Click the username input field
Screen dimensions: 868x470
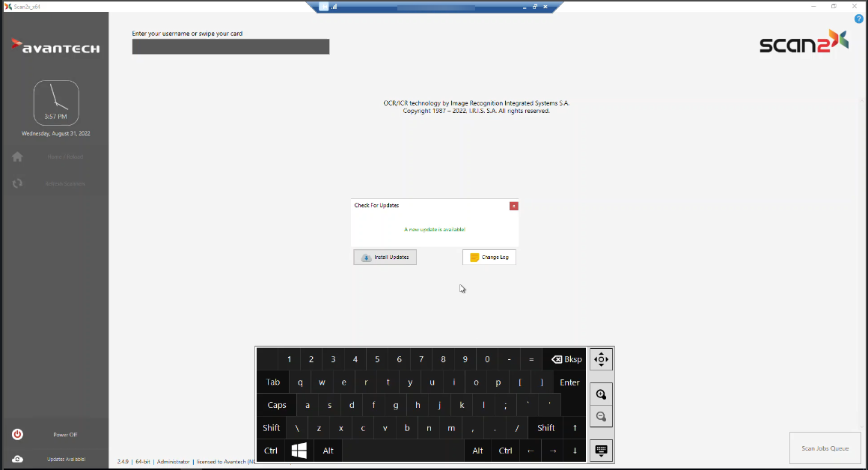pyautogui.click(x=230, y=47)
